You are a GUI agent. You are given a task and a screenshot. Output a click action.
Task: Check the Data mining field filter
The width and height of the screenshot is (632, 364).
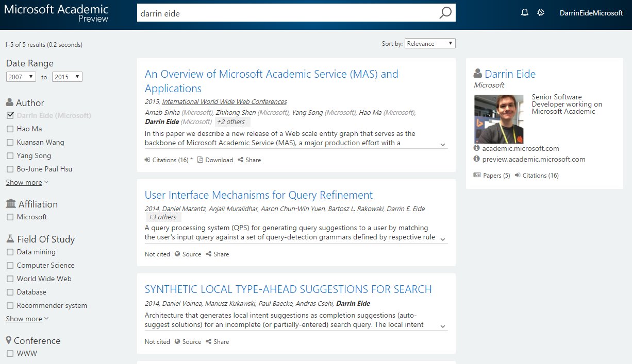pyautogui.click(x=10, y=252)
